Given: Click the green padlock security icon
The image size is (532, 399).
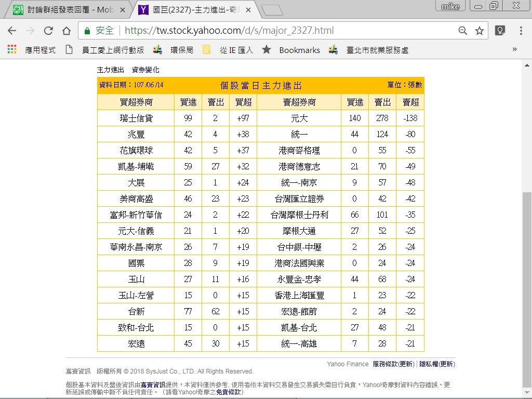Looking at the screenshot, I should [87, 31].
